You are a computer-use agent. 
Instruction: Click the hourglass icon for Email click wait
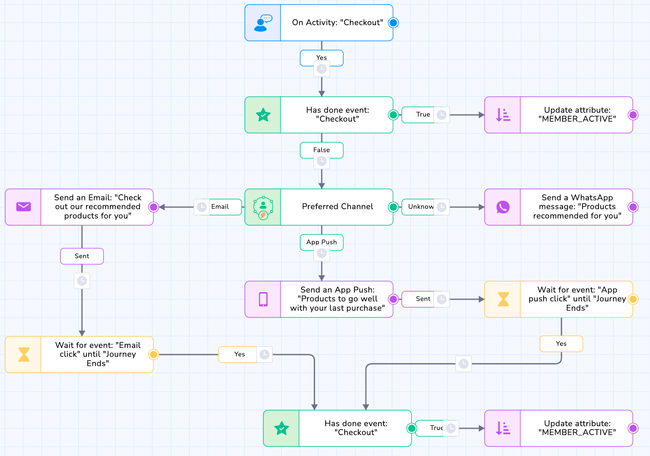pos(23,354)
